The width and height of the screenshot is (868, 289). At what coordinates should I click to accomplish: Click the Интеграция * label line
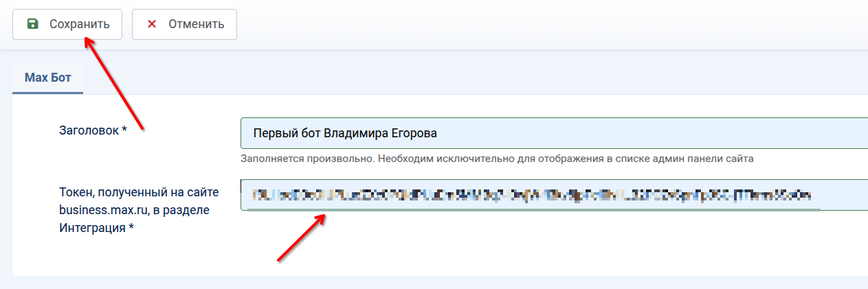[x=96, y=228]
